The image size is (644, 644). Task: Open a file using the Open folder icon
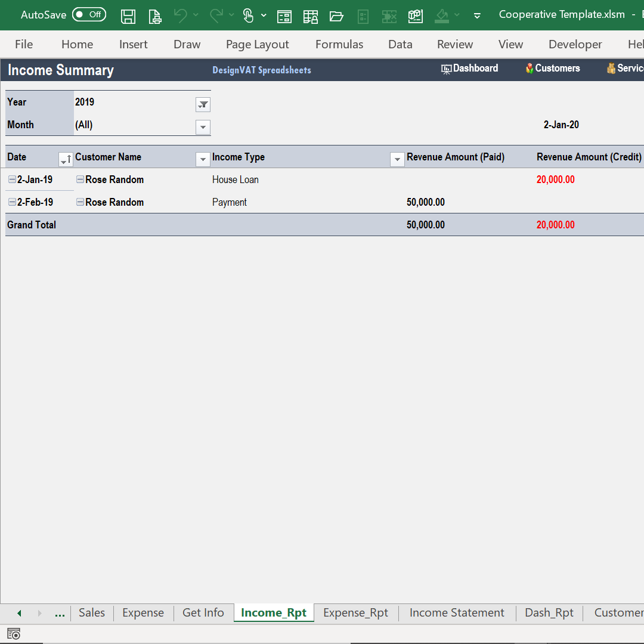[337, 16]
